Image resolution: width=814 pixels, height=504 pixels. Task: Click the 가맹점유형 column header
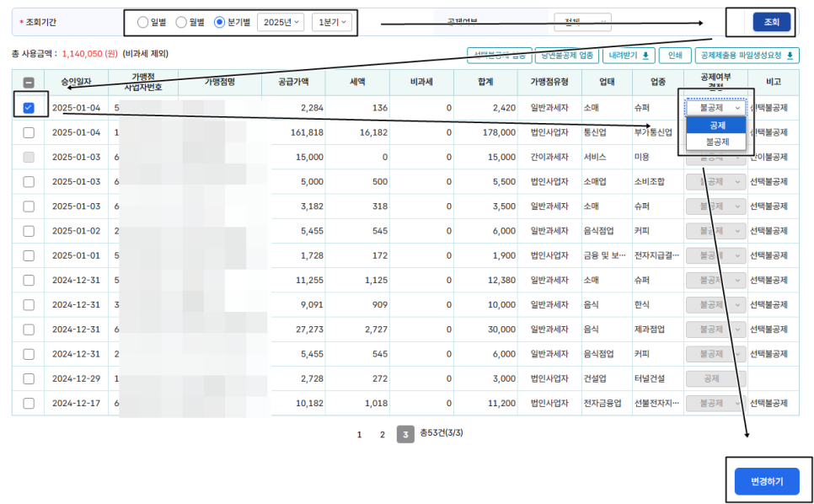(549, 83)
